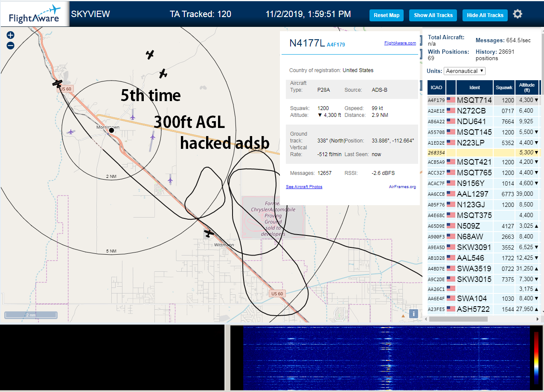The width and height of the screenshot is (544, 392).
Task: Select the MSQT421 ident in the table
Action: (x=474, y=162)
